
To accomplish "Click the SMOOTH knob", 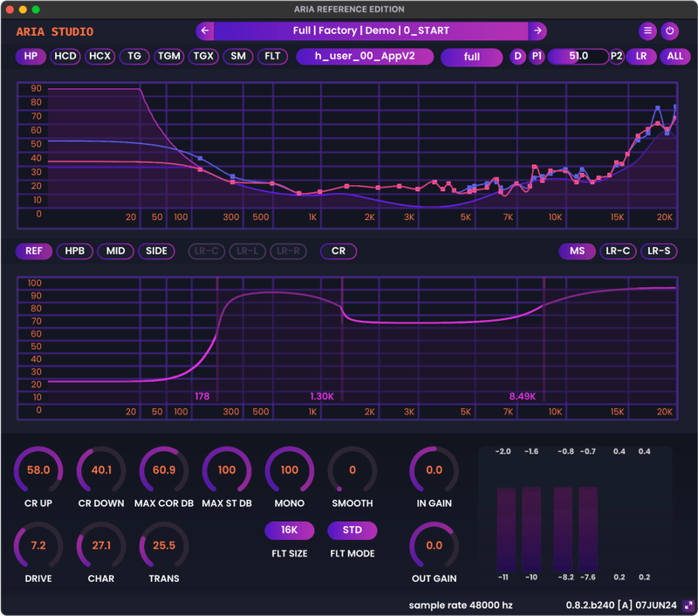I will point(352,470).
